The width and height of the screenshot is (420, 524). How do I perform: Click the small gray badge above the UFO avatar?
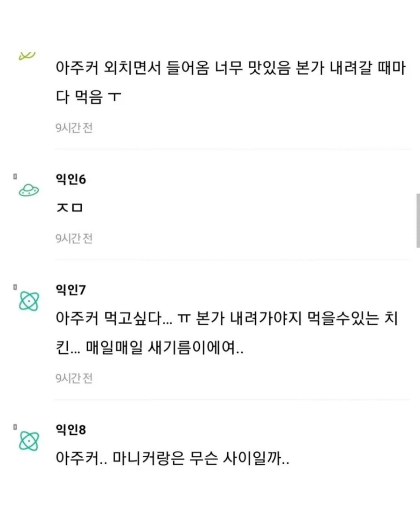tap(14, 175)
